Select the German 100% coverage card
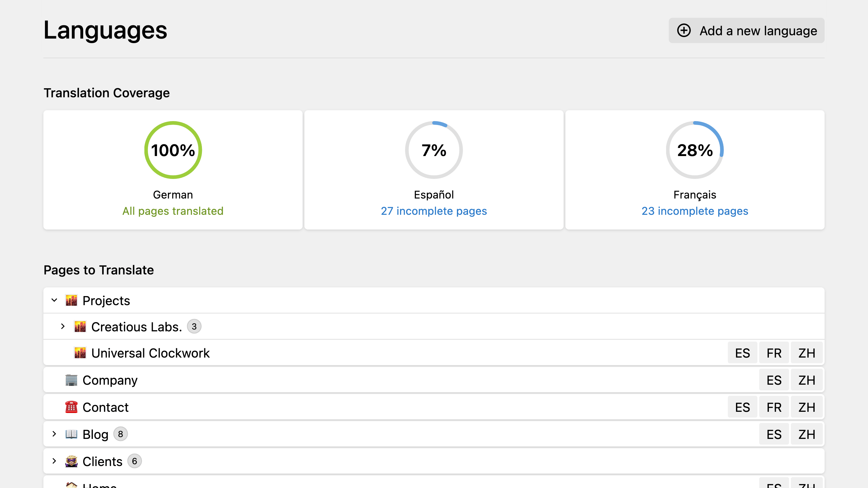The width and height of the screenshot is (868, 488). [x=173, y=170]
